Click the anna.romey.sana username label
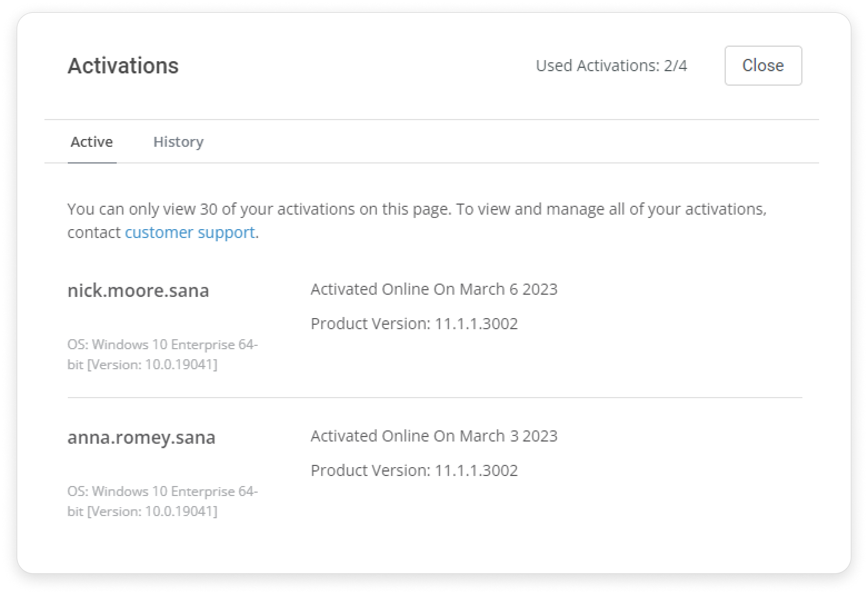This screenshot has height=595, width=868. coord(141,437)
